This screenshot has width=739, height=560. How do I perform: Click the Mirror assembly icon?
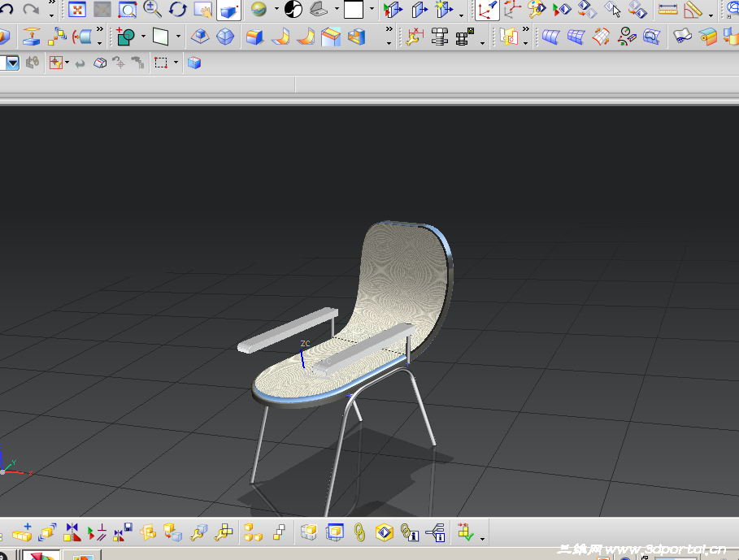(72, 532)
